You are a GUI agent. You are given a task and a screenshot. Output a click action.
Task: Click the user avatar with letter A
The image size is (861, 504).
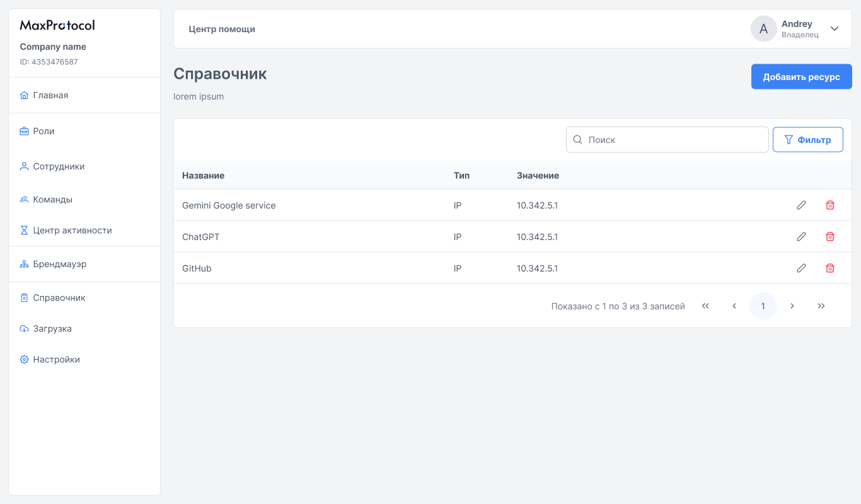click(763, 28)
